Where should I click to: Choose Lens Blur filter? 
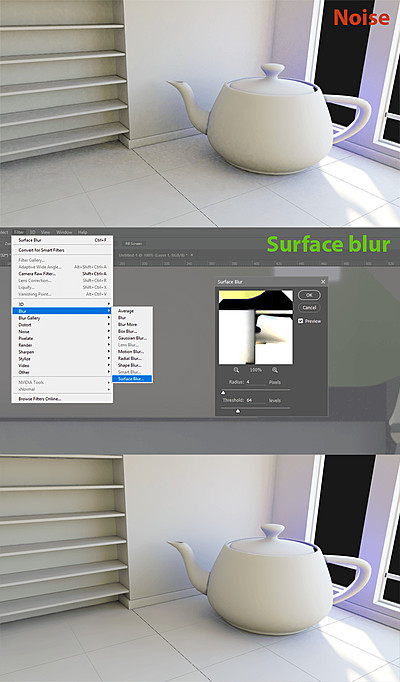pos(132,345)
